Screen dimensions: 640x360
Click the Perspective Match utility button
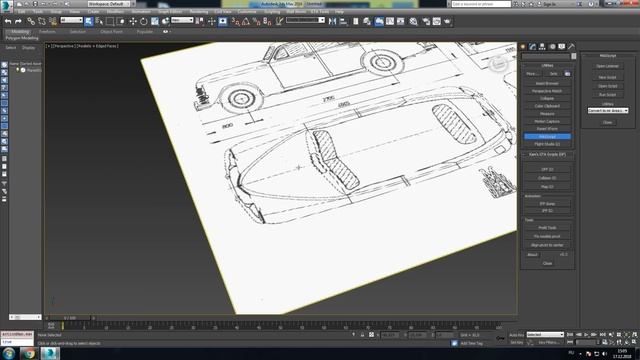[x=547, y=91]
